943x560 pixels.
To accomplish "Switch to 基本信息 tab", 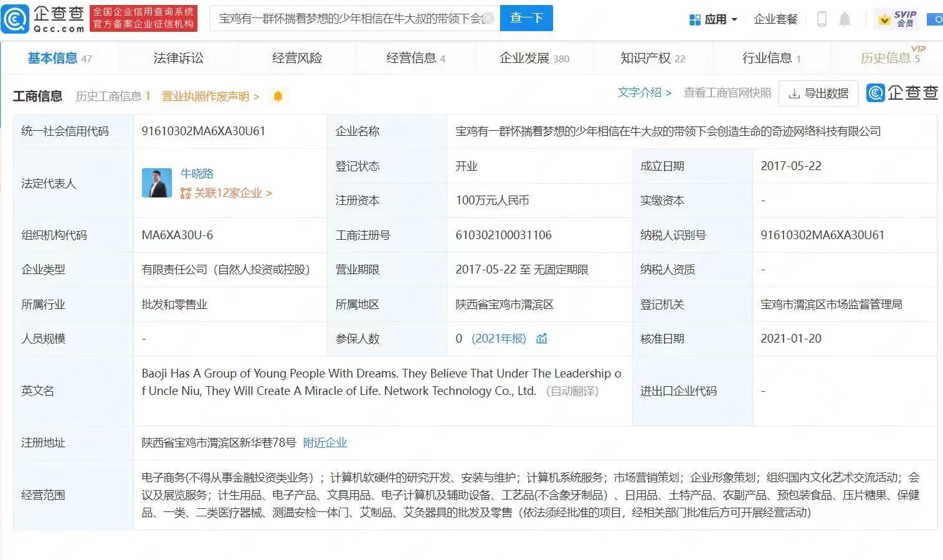I will tap(59, 58).
